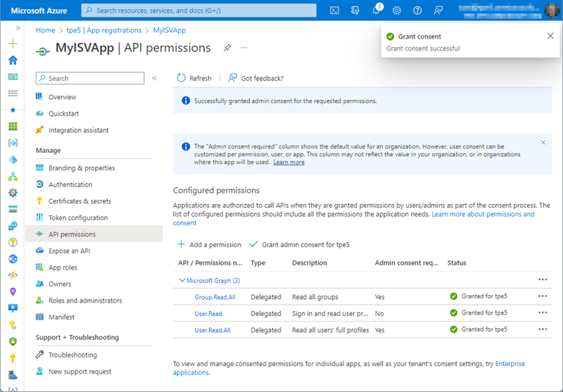This screenshot has width=563, height=392.
Task: Open portal settings gear icon
Action: tap(397, 11)
